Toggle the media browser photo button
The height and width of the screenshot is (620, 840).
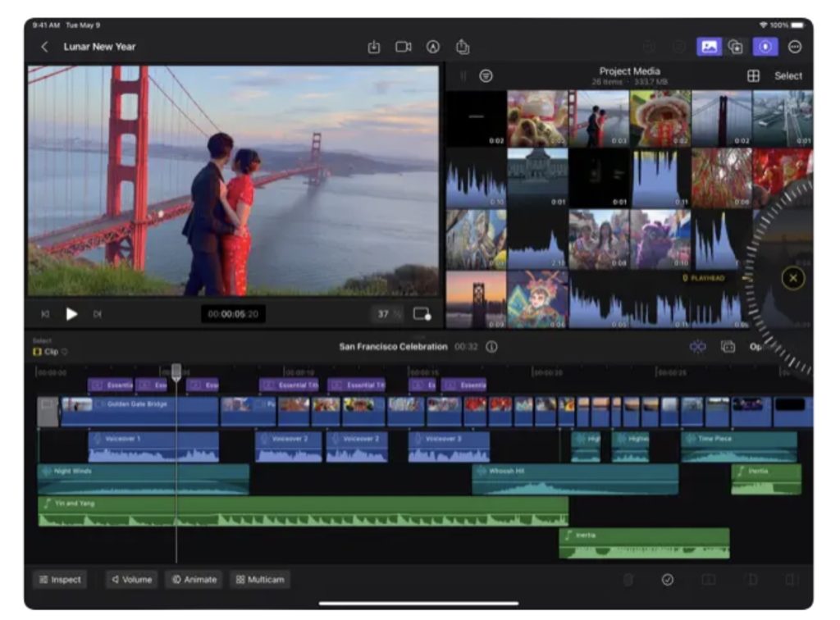click(709, 47)
